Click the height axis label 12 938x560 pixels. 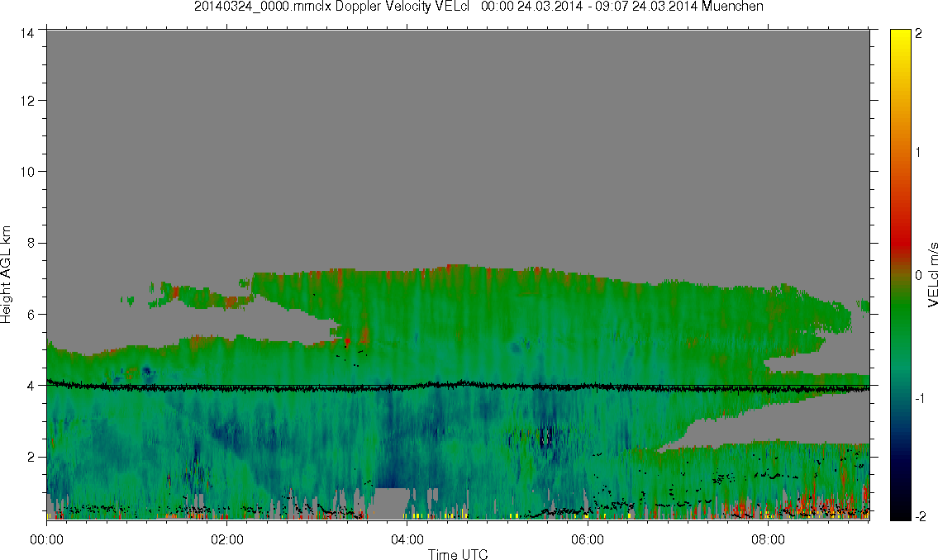(26, 101)
